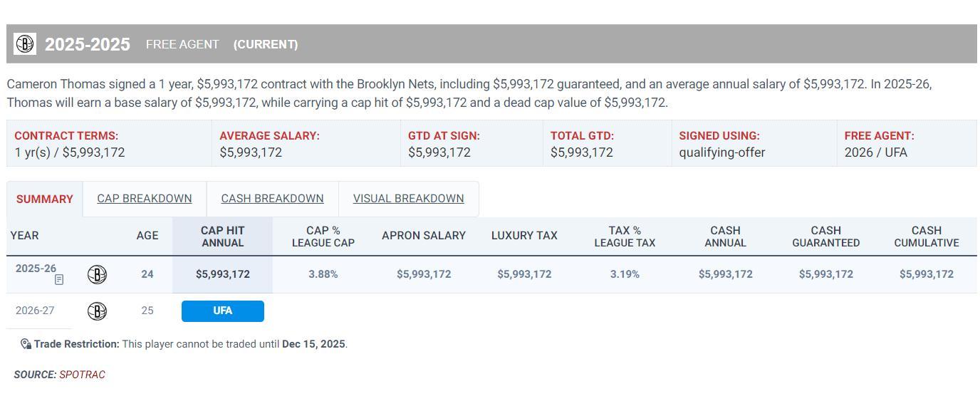Click the Cash Guaranteed column header
The image size is (980, 406).
[825, 236]
